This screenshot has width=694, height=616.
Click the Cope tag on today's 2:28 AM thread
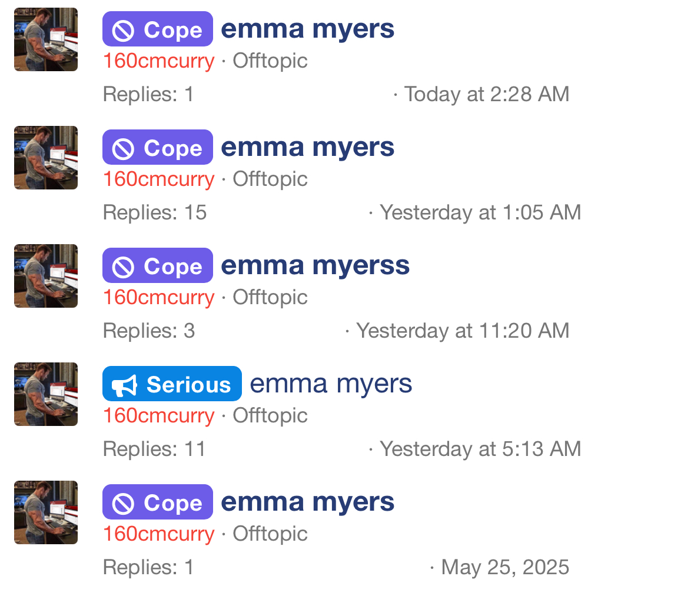(157, 29)
